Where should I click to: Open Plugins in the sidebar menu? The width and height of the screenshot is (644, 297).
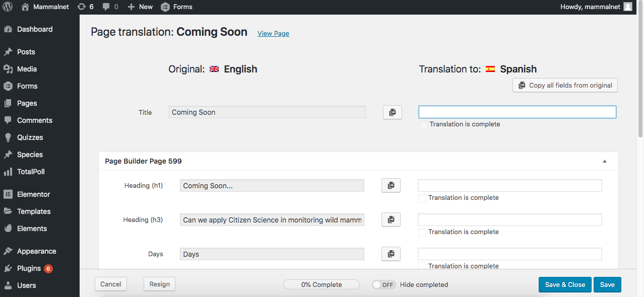pos(29,268)
